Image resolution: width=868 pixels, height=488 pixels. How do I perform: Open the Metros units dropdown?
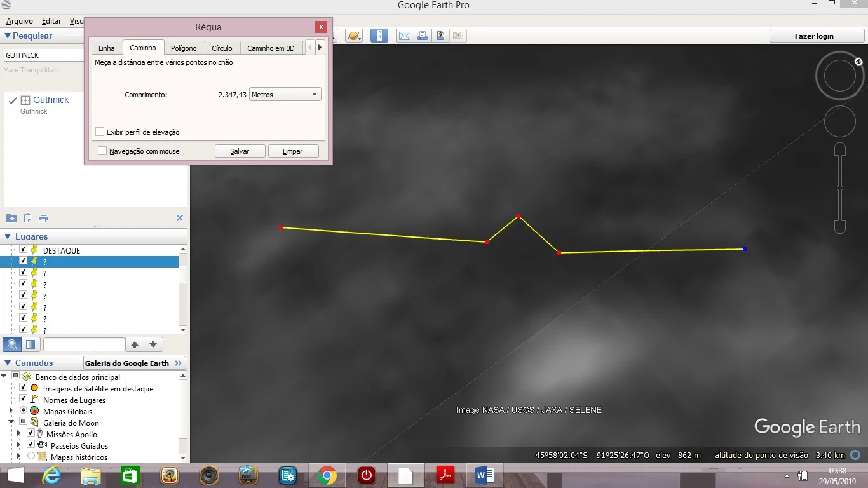click(x=285, y=95)
